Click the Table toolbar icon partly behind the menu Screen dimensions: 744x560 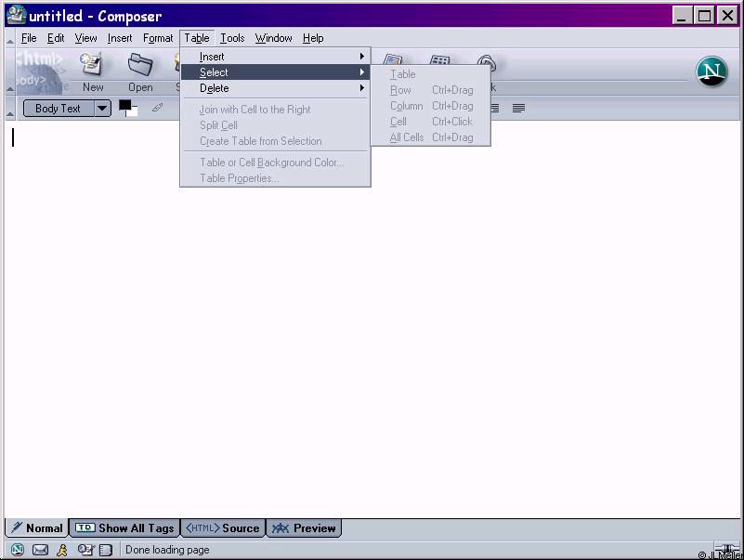tap(439, 59)
